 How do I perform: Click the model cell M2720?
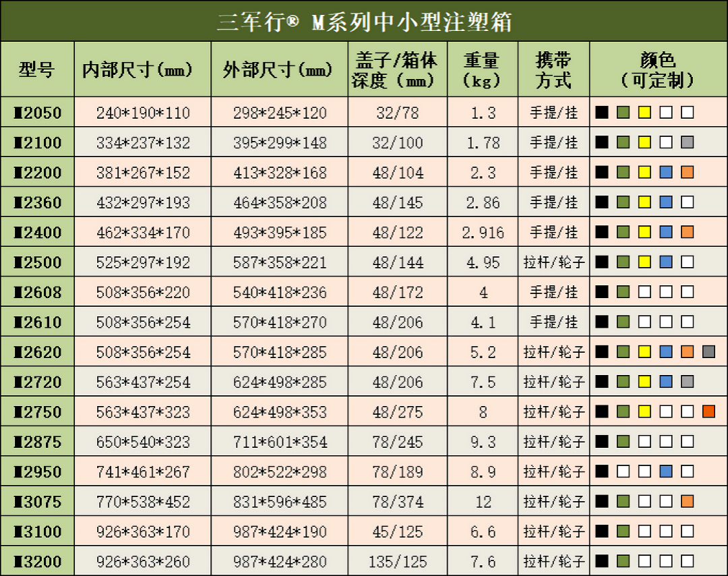(x=37, y=382)
